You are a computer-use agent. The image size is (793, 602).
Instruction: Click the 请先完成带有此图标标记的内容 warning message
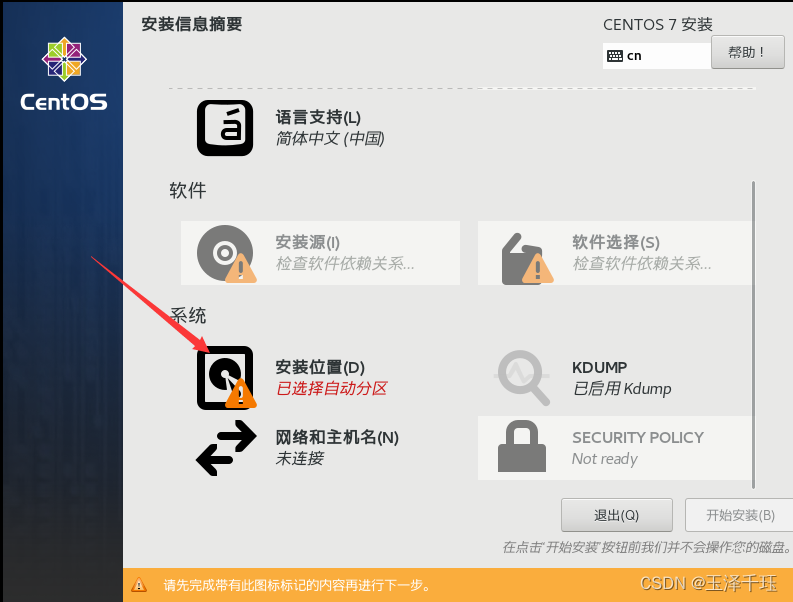pyautogui.click(x=297, y=585)
